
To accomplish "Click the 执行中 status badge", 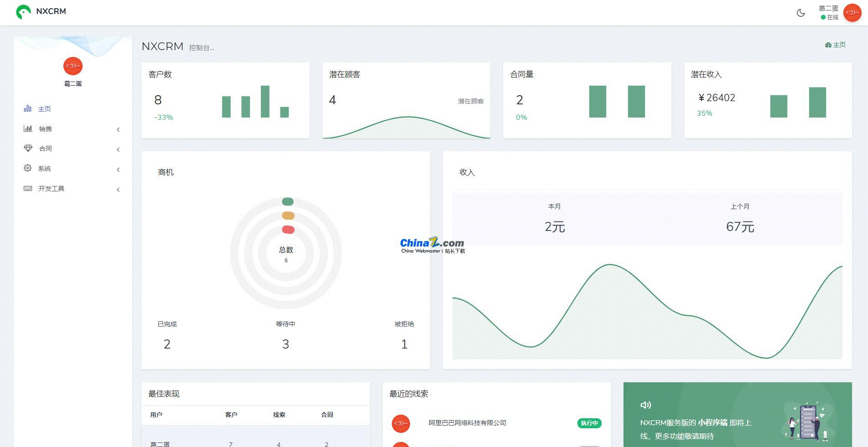I will click(x=589, y=423).
